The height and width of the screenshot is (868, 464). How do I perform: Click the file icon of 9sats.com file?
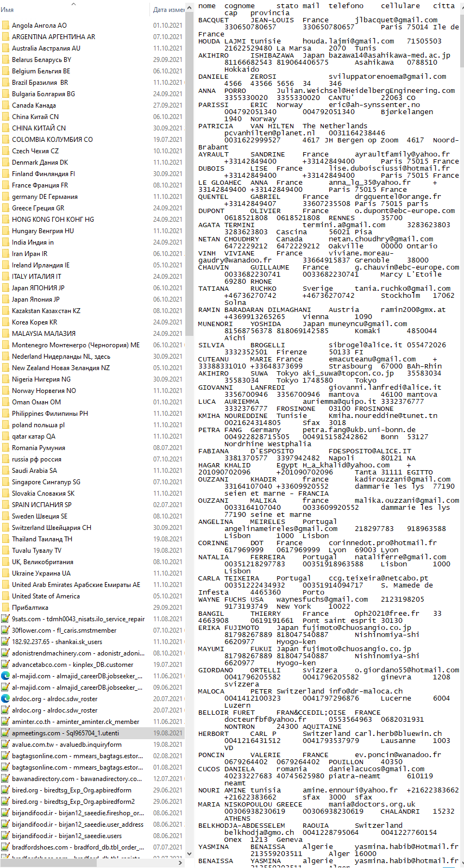pyautogui.click(x=5, y=619)
